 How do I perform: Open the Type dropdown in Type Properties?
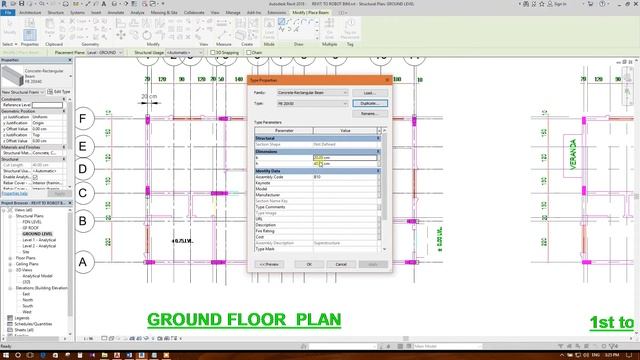click(x=312, y=104)
